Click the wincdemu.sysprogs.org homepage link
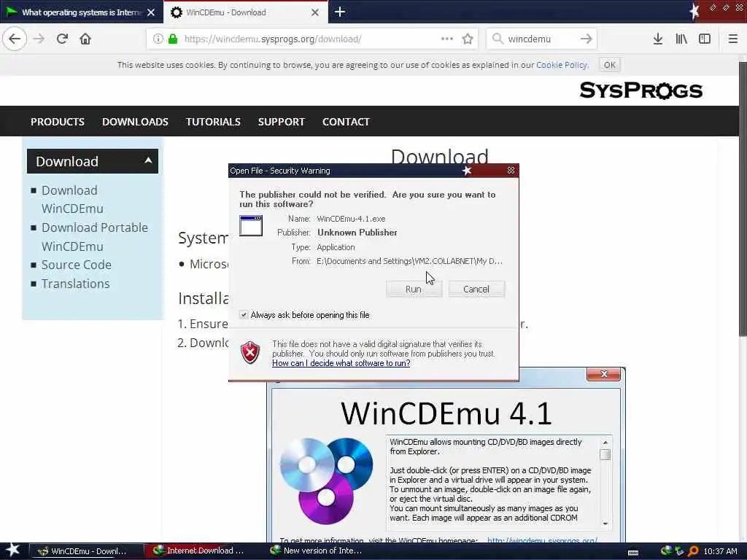This screenshot has height=560, width=747. 542,540
